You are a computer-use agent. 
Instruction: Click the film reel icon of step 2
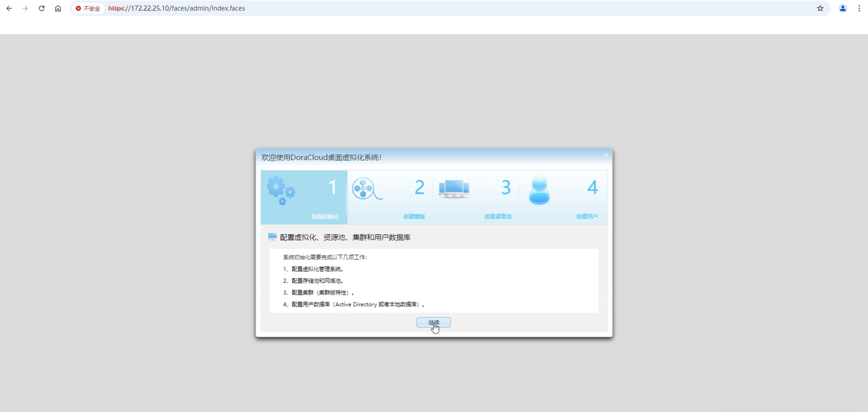tap(367, 189)
